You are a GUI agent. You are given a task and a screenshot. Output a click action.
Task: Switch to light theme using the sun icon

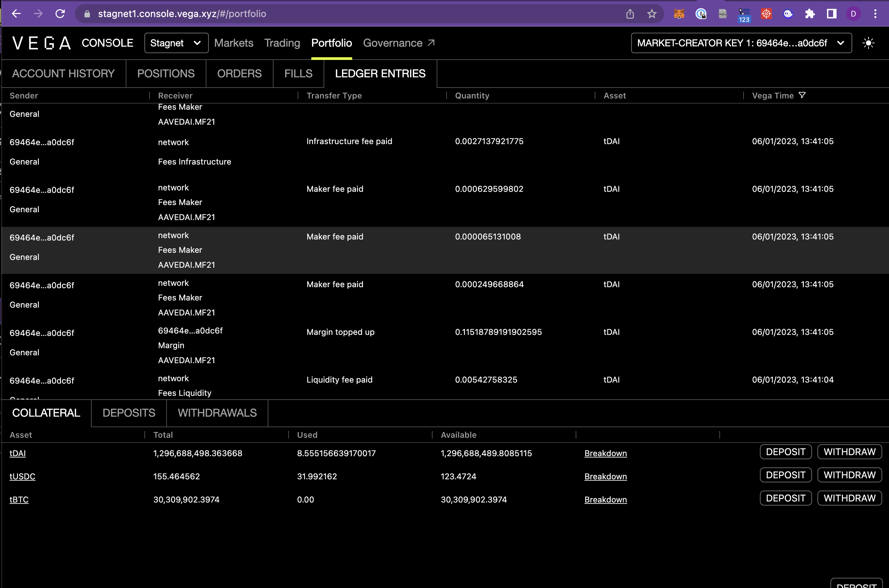[x=869, y=43]
